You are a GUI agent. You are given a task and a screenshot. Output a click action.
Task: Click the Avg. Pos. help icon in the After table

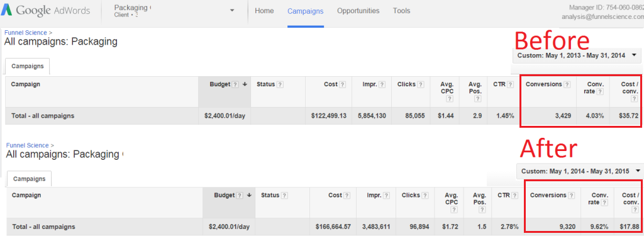(x=482, y=210)
